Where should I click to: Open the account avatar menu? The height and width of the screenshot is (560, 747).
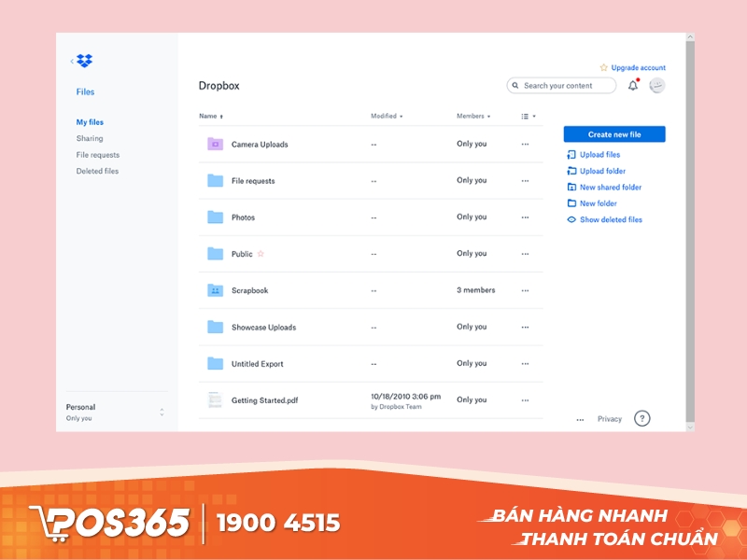click(656, 85)
